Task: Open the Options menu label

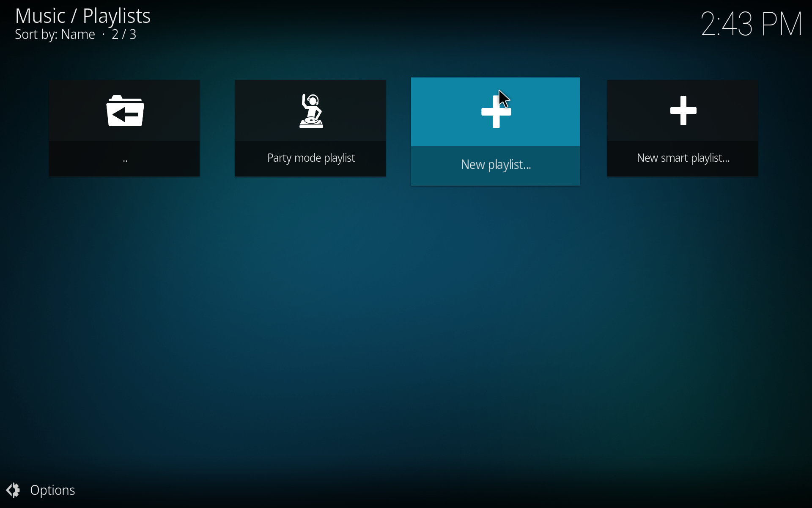Action: [x=52, y=490]
